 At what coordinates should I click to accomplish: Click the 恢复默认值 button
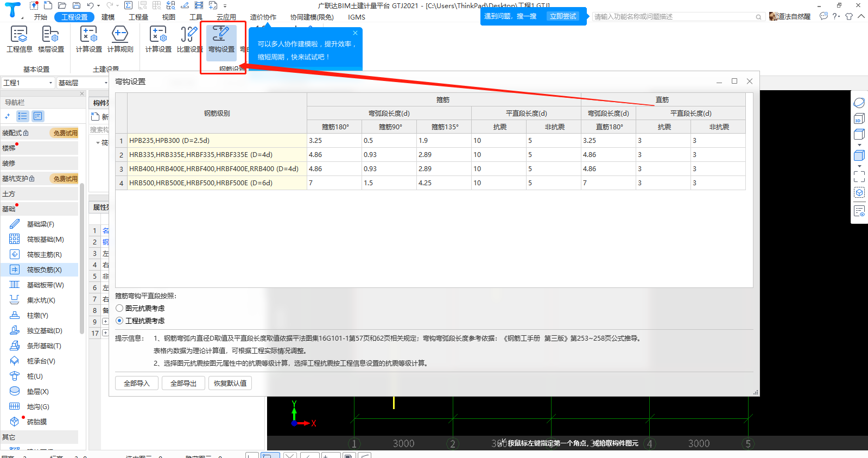pyautogui.click(x=230, y=383)
